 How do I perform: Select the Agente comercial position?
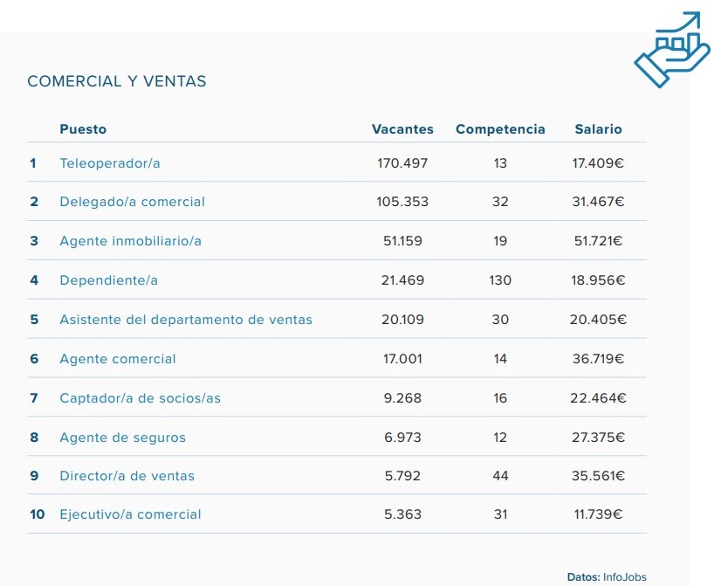(117, 359)
